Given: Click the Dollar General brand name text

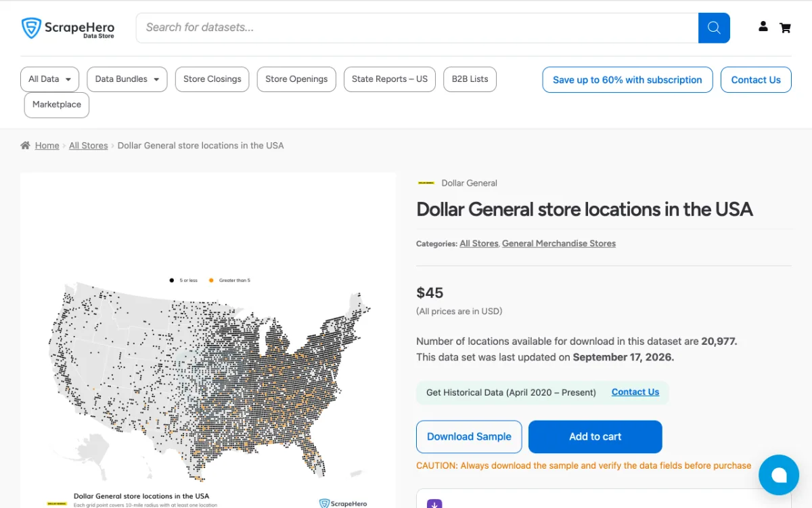Looking at the screenshot, I should 469,184.
